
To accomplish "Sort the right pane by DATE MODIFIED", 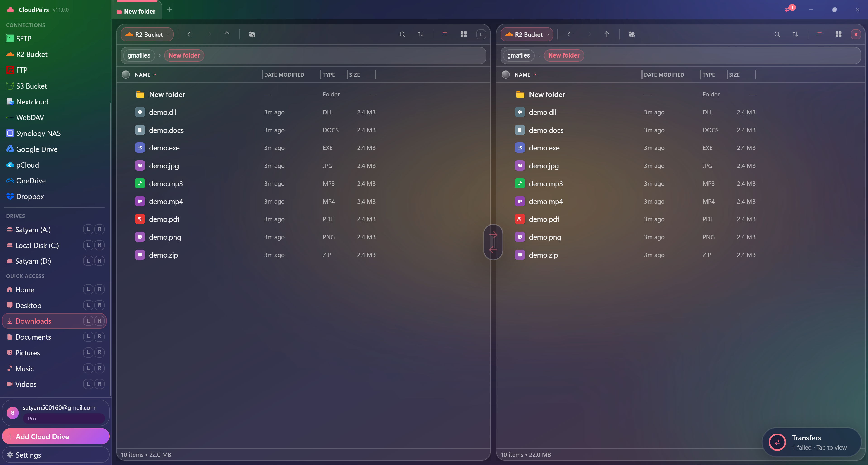I will click(664, 75).
